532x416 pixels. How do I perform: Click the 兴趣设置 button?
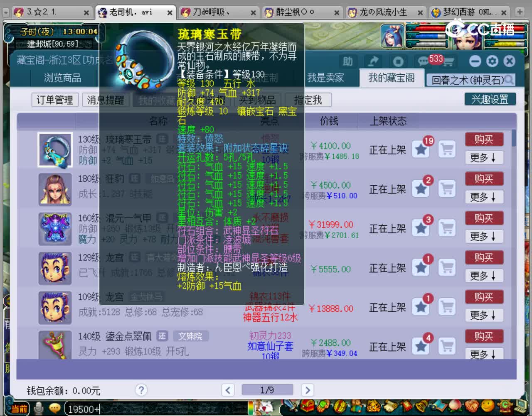(490, 99)
